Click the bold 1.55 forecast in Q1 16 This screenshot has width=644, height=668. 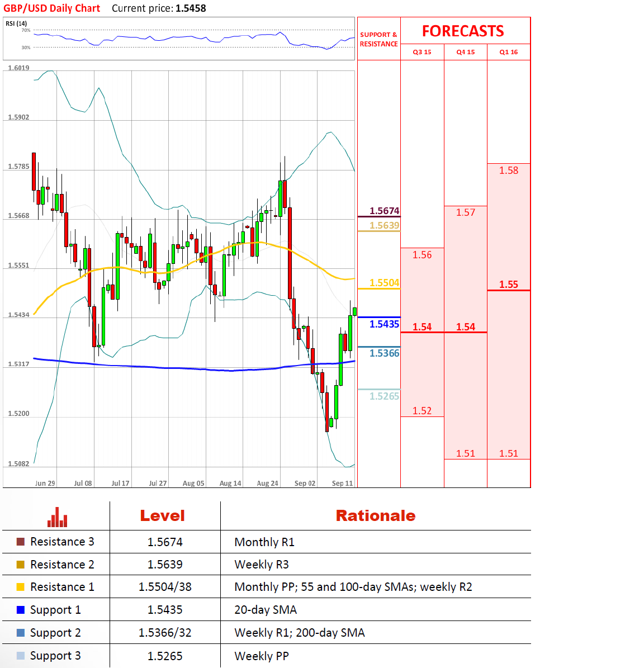(x=509, y=285)
